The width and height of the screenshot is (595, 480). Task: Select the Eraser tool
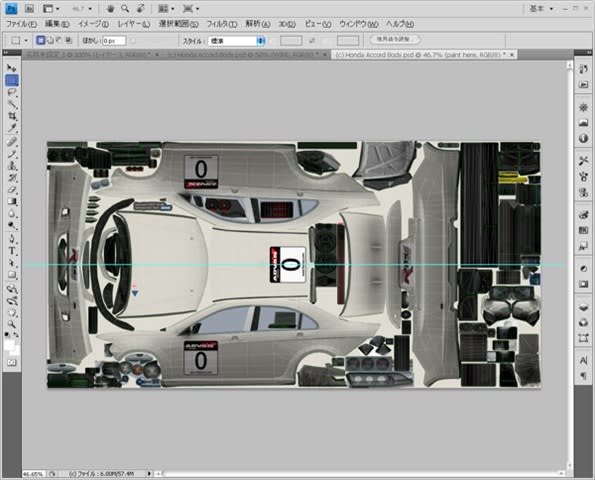point(12,190)
